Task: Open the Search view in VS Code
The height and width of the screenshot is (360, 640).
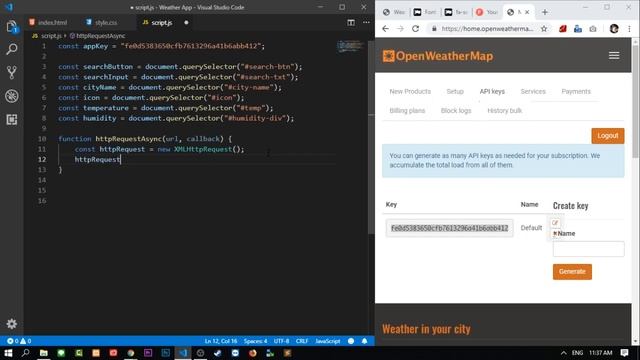Action: pos(11,49)
